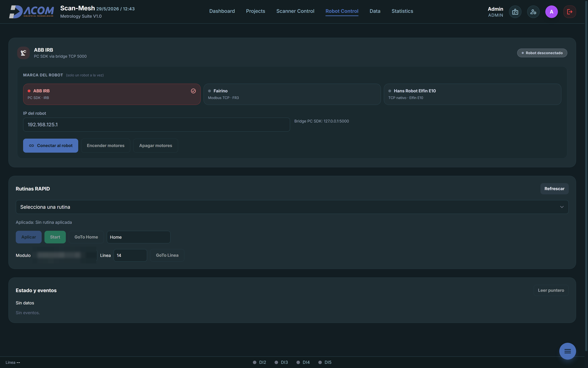The width and height of the screenshot is (588, 368).
Task: Click the red logout icon
Action: click(570, 12)
